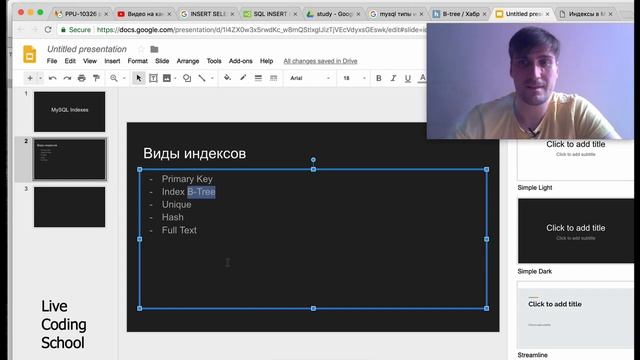
Task: Click the text box rotation handle
Action: click(x=313, y=160)
